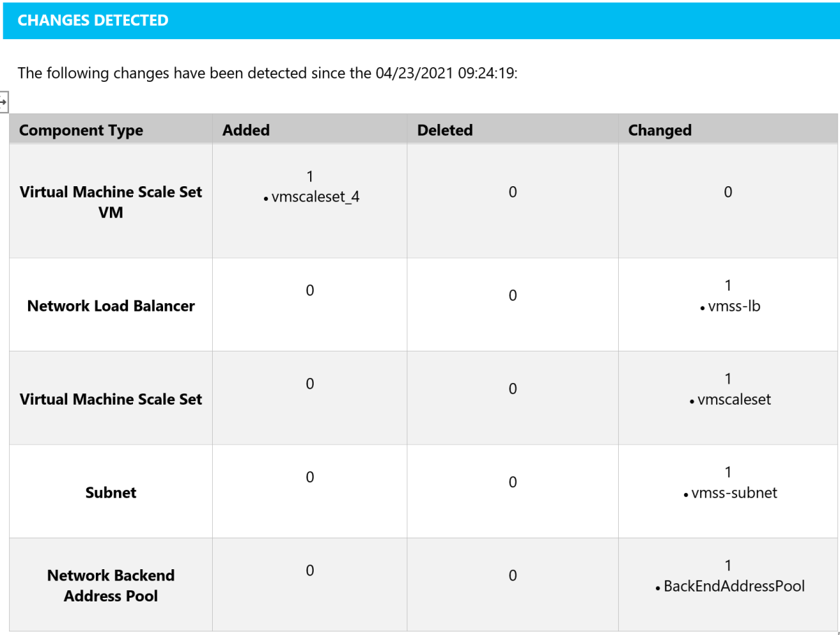
Task: Click the Changed column header
Action: click(659, 130)
